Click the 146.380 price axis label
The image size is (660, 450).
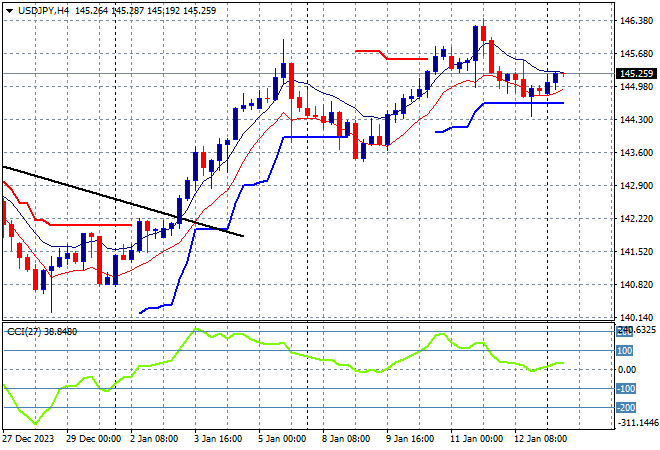point(636,21)
